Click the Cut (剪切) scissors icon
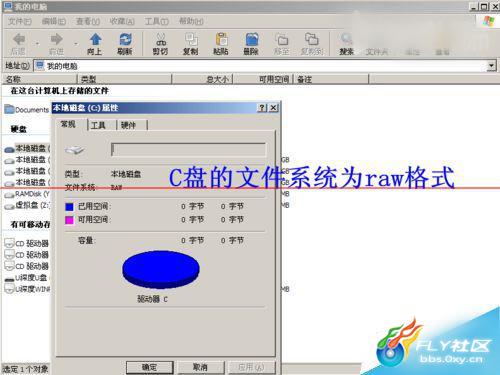This screenshot has width=500, height=375. (x=161, y=40)
